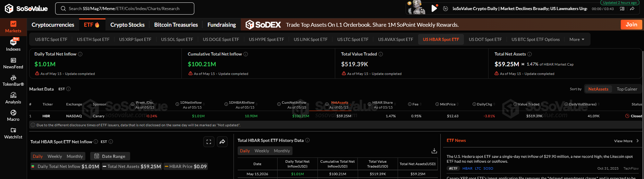
Task: Select Weekly in History Data panel
Action: pos(262,151)
